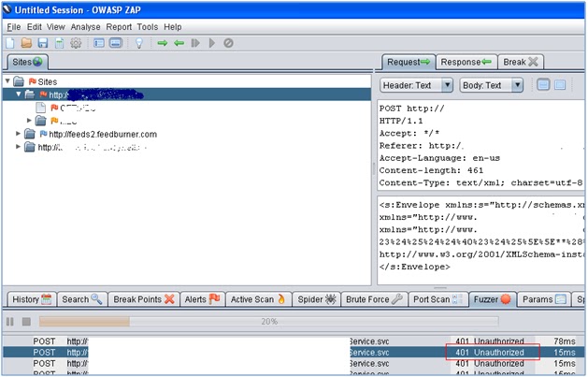588x377 pixels.
Task: Pause the fuzzer with the pause icon
Action: [x=10, y=322]
